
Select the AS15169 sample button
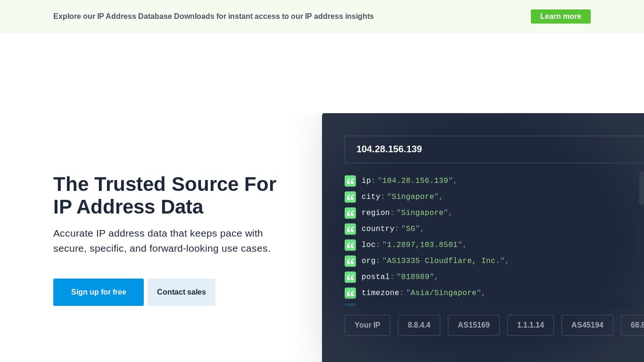tap(474, 325)
